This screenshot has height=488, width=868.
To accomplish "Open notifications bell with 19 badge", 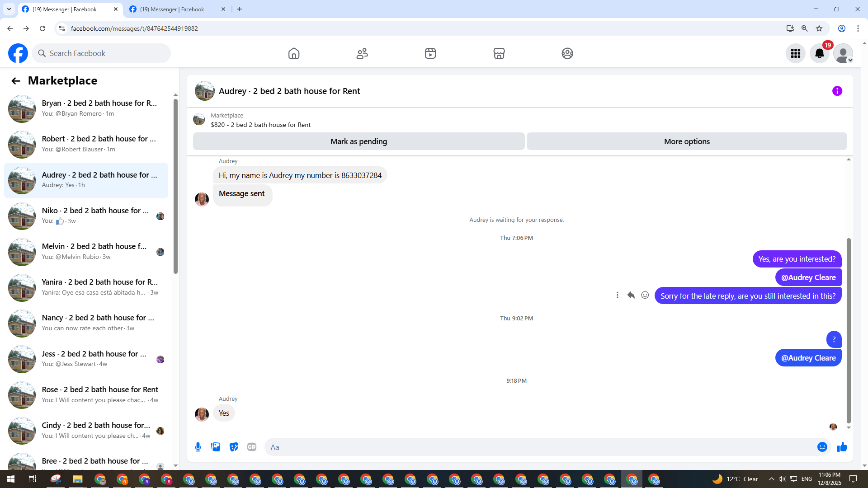I will (820, 53).
